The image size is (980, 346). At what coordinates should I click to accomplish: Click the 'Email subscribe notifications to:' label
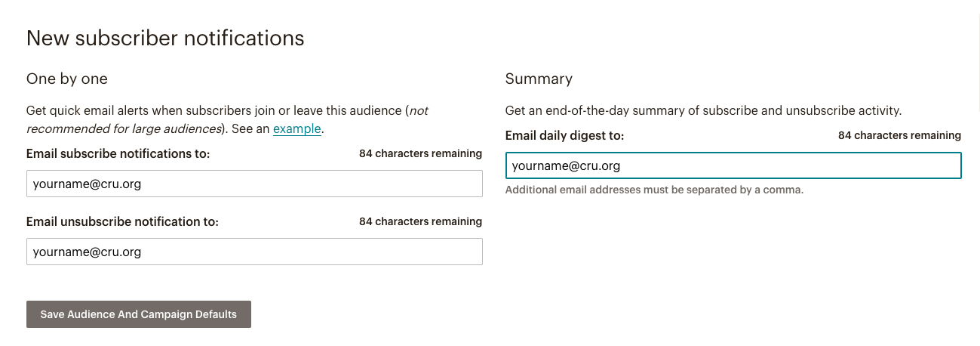[118, 153]
